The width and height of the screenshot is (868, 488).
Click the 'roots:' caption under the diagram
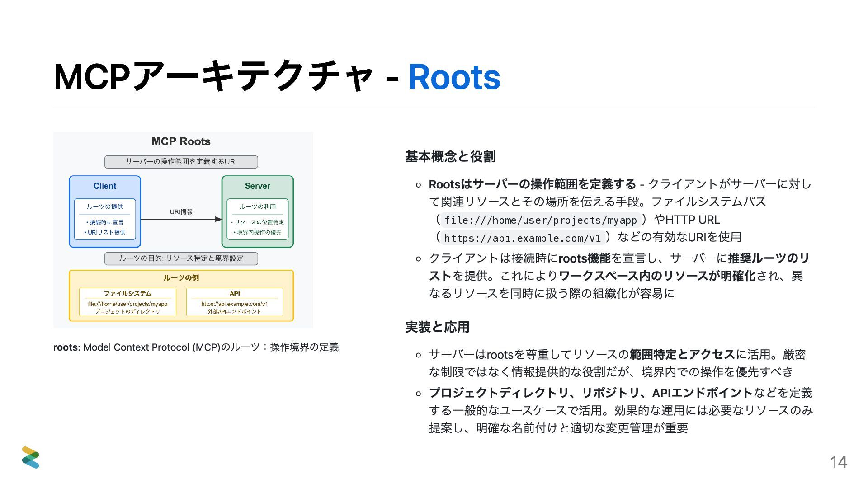pyautogui.click(x=66, y=347)
